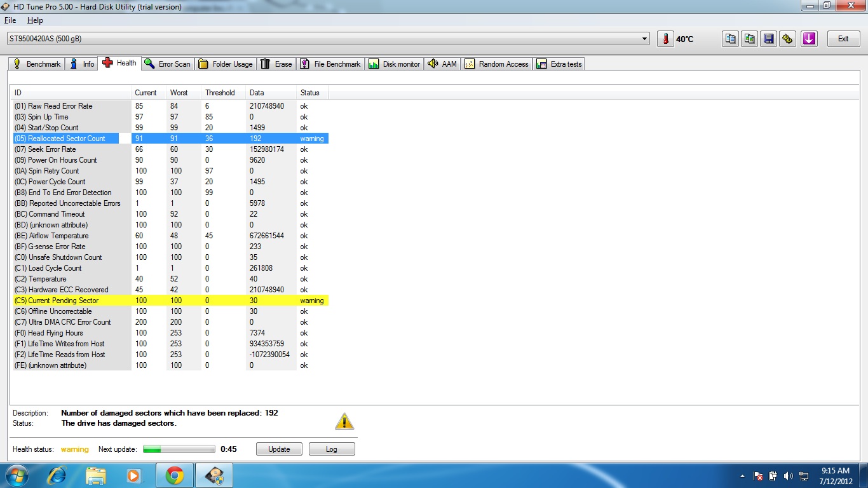Select the Power On Hours Count row
Image resolution: width=868 pixels, height=488 pixels.
[x=170, y=160]
